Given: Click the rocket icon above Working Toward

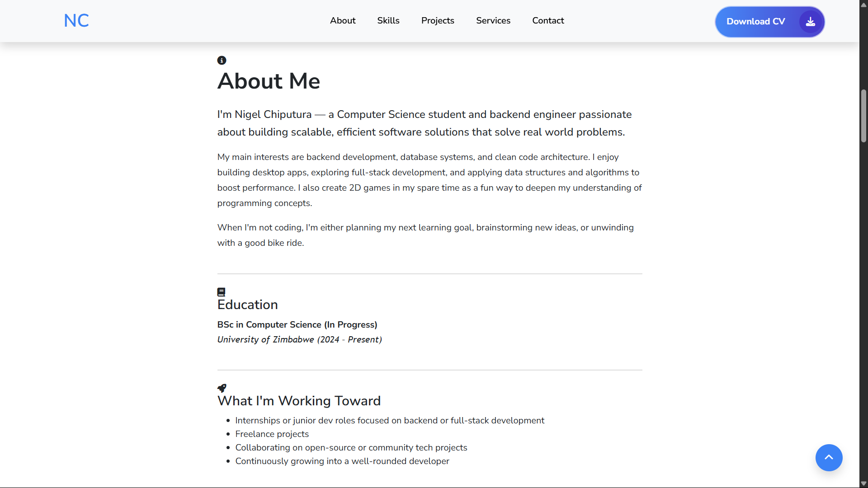Looking at the screenshot, I should tap(222, 388).
